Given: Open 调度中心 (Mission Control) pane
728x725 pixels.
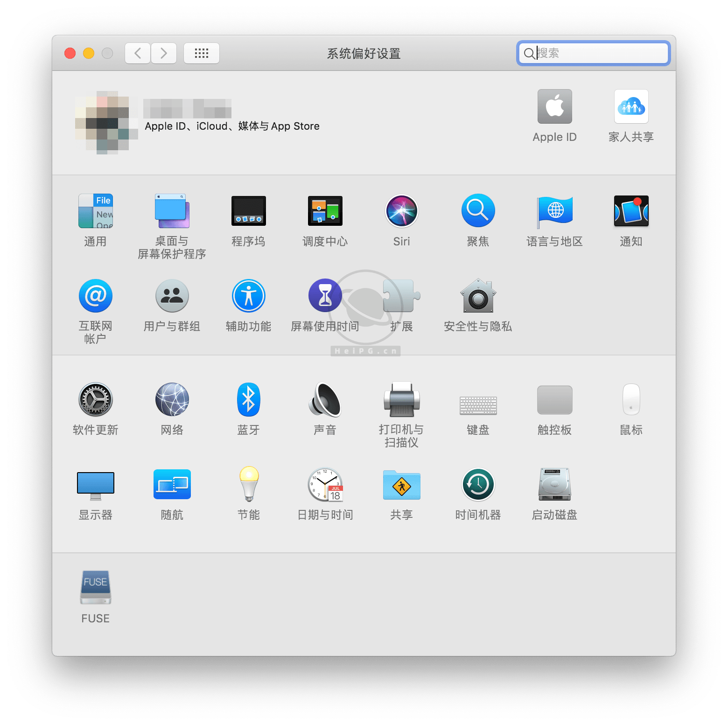Looking at the screenshot, I should pos(325,211).
